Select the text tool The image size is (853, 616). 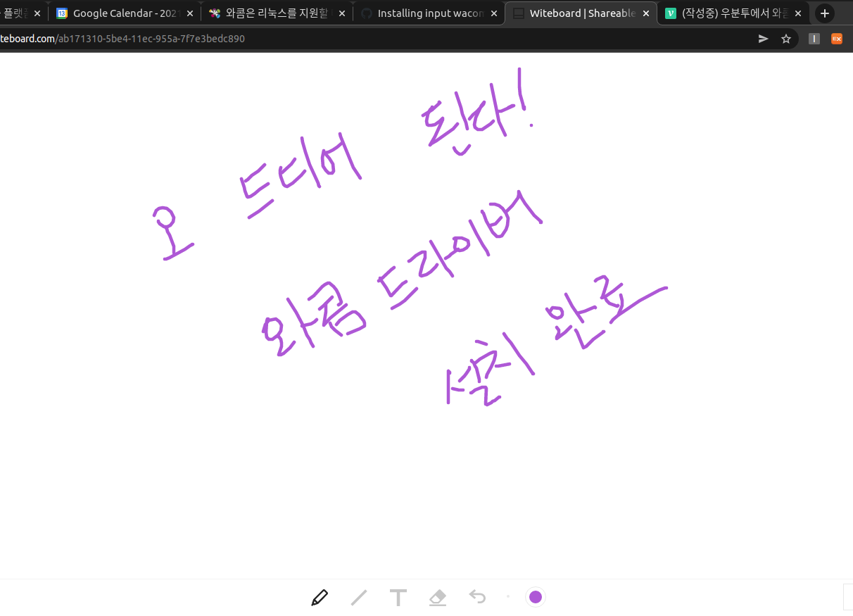point(398,598)
